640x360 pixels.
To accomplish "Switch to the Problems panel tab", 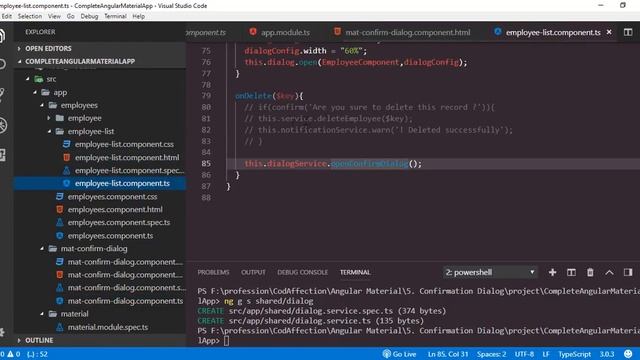I will tap(213, 272).
